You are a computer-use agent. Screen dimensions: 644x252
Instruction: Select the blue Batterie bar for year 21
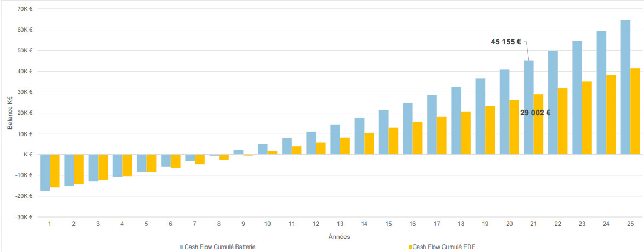click(528, 107)
